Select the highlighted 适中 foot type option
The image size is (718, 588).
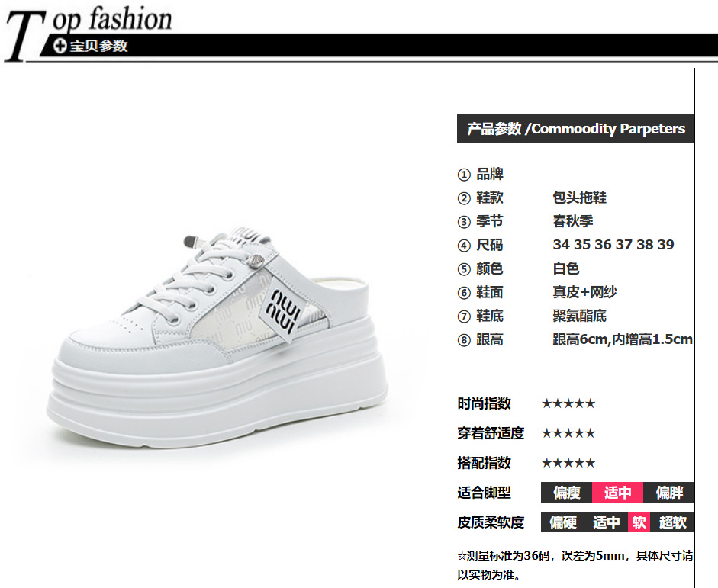pos(618,493)
